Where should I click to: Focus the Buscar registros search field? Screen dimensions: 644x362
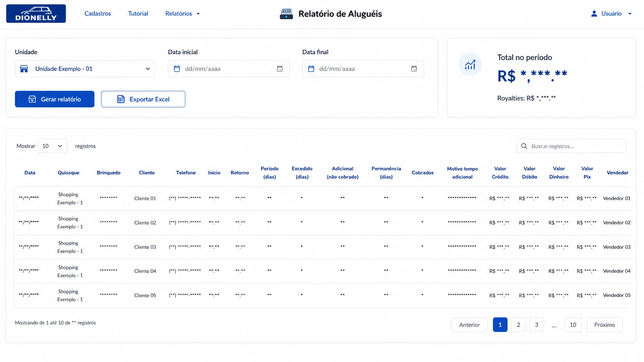tap(571, 146)
